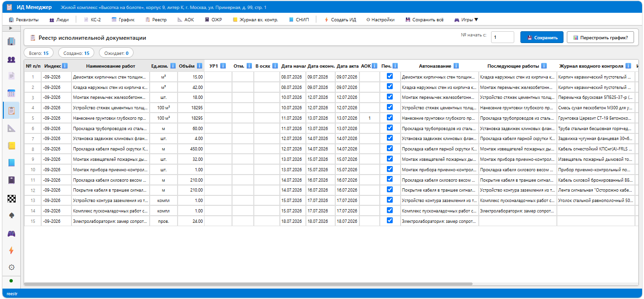Click Сохранить всё toolbar button
The image size is (644, 299).
[424, 20]
